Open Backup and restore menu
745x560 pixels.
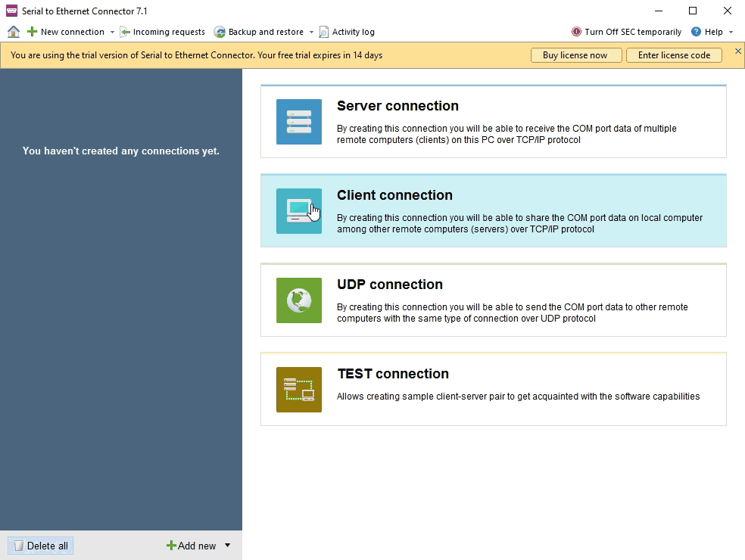266,32
